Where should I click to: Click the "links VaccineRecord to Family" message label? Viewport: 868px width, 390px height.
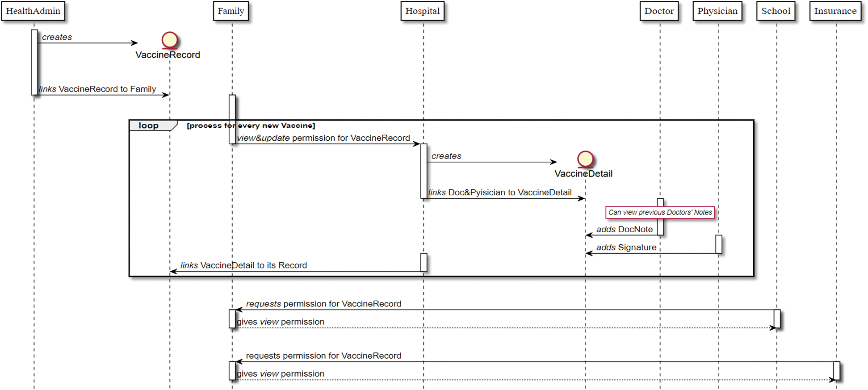pos(98,89)
